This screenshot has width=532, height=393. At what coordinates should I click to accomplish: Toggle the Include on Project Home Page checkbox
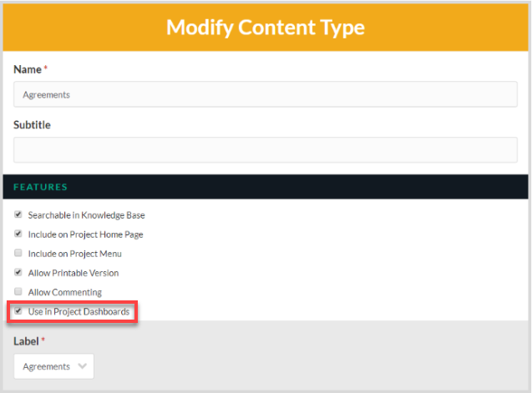[18, 234]
